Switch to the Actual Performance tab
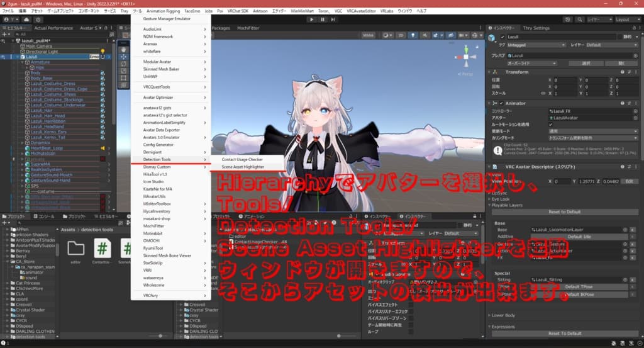Viewport: 644px width, 348px height. point(53,28)
